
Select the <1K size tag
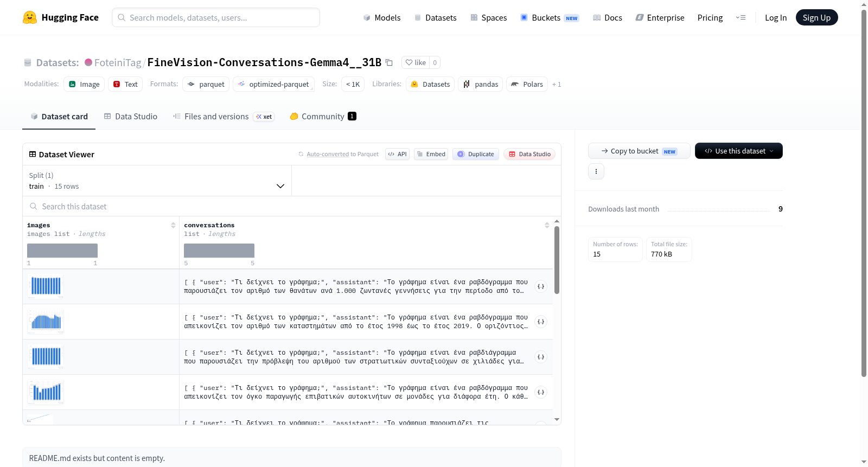[x=353, y=84]
